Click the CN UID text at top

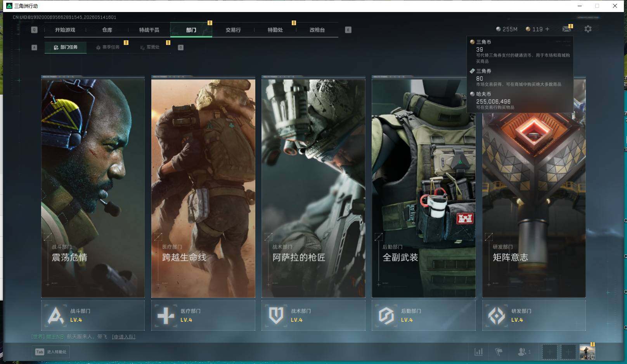coord(64,17)
